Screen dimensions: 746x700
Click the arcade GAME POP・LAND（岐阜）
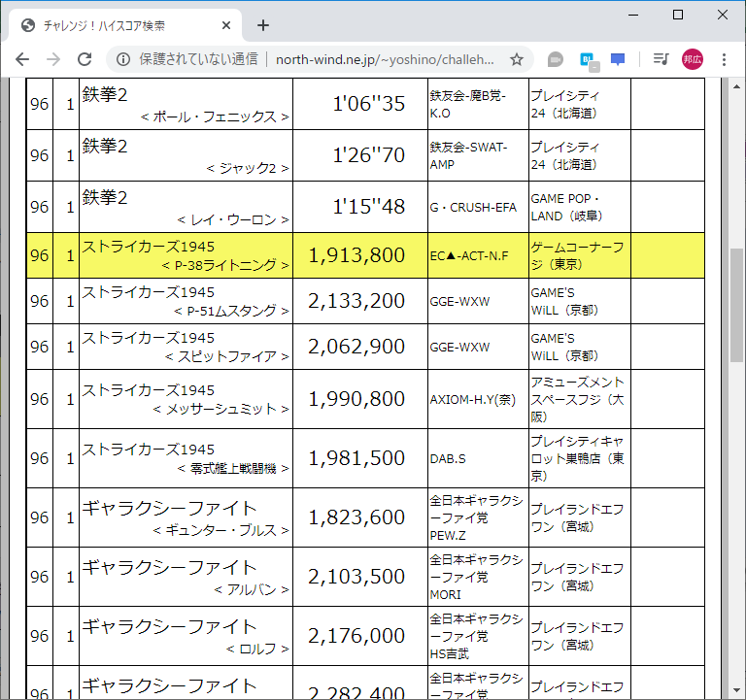[566, 208]
